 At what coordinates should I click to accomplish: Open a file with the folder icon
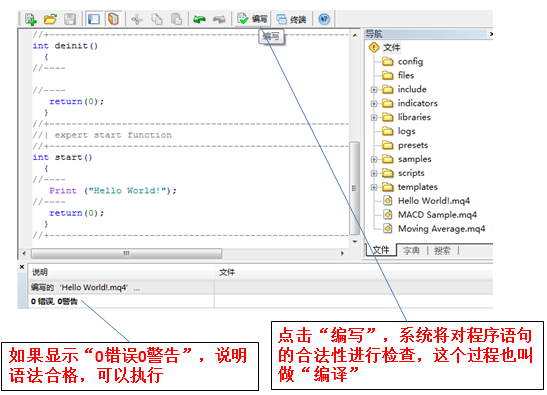(50, 19)
